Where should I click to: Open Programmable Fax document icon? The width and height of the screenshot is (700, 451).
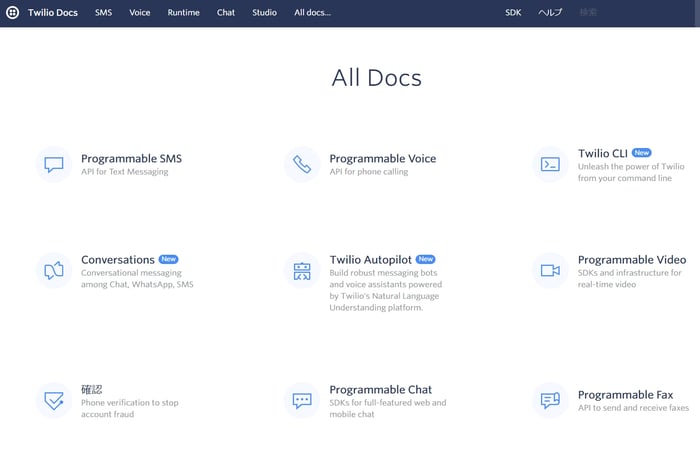[550, 401]
